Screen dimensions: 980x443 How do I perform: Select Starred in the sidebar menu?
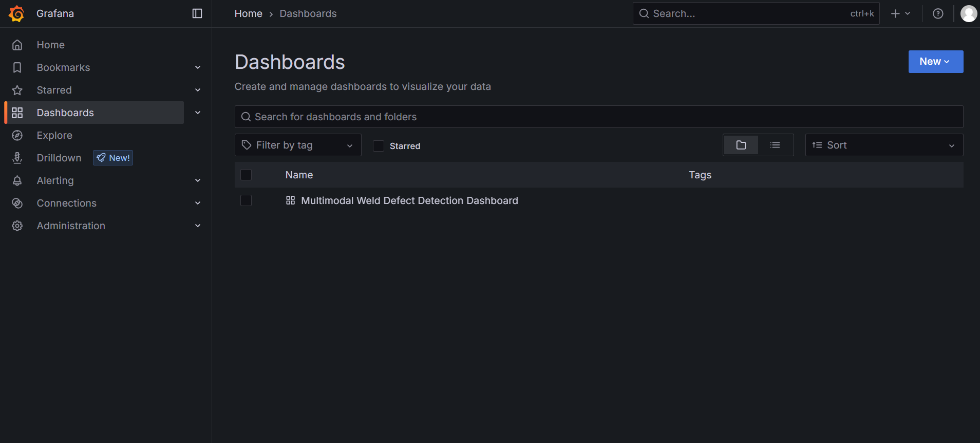pos(53,90)
